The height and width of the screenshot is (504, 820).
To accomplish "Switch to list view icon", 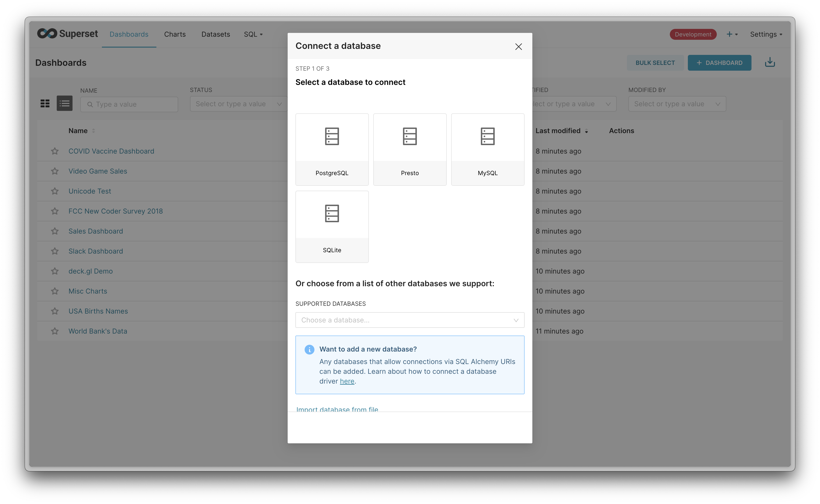I will click(64, 104).
